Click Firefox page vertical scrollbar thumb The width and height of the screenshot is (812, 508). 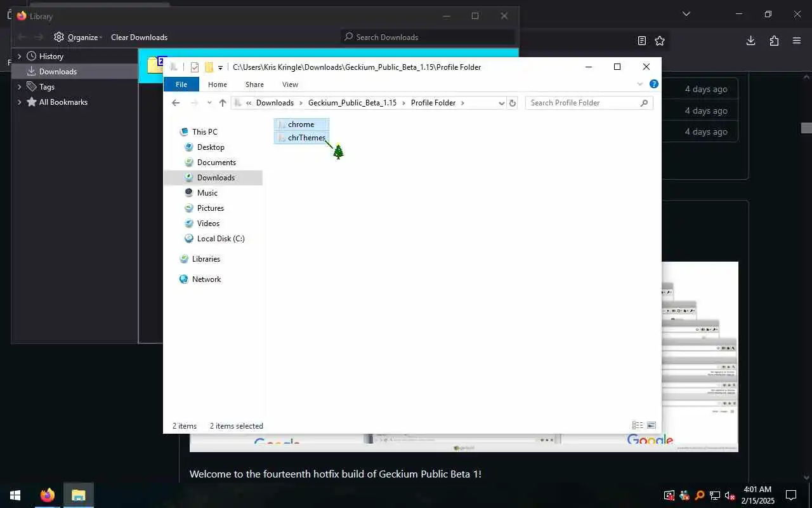tap(806, 128)
